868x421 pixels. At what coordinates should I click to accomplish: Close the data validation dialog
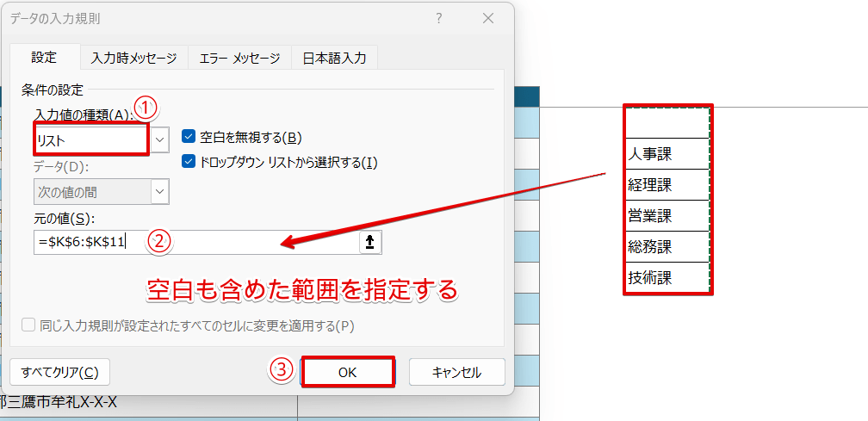488,18
